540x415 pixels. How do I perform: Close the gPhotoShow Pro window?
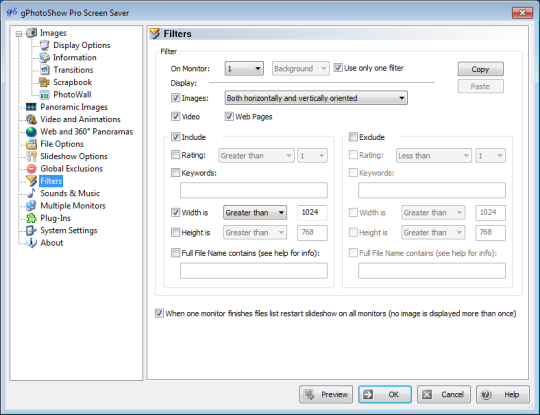[x=522, y=12]
